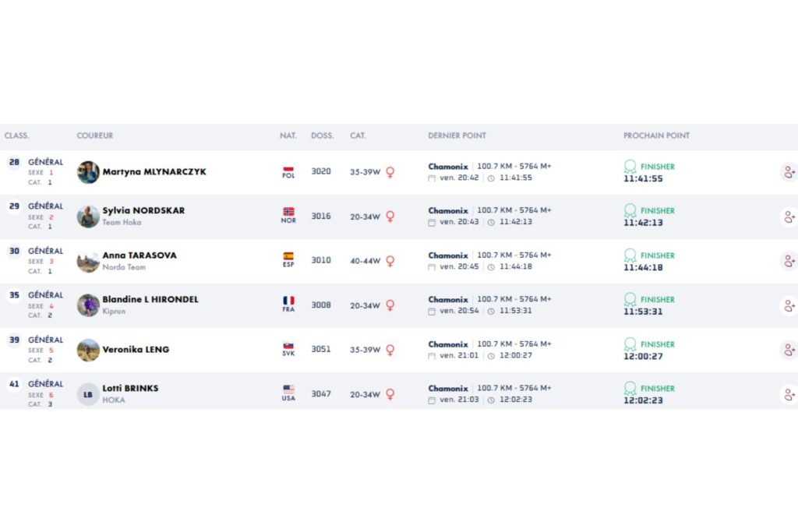The width and height of the screenshot is (798, 532).
Task: Click follow icon for Veronika Leng
Action: coord(789,351)
